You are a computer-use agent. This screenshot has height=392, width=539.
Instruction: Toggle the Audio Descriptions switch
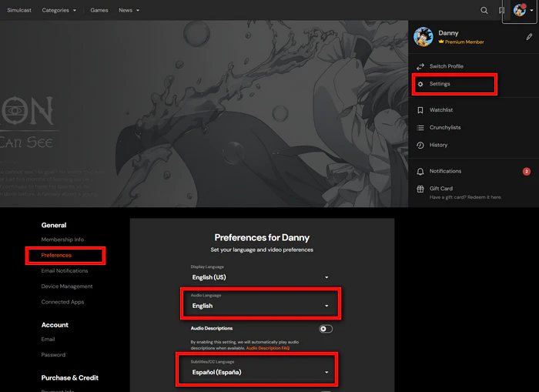pos(326,329)
